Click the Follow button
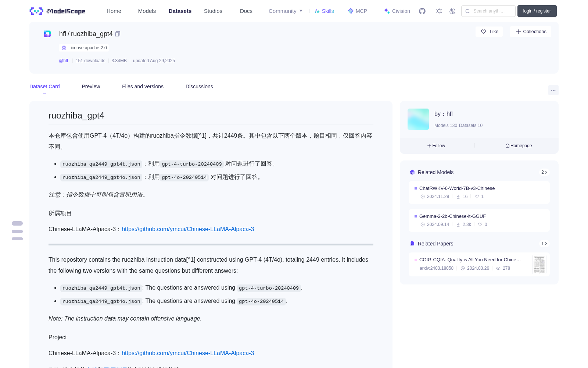588x368 pixels. (x=436, y=146)
